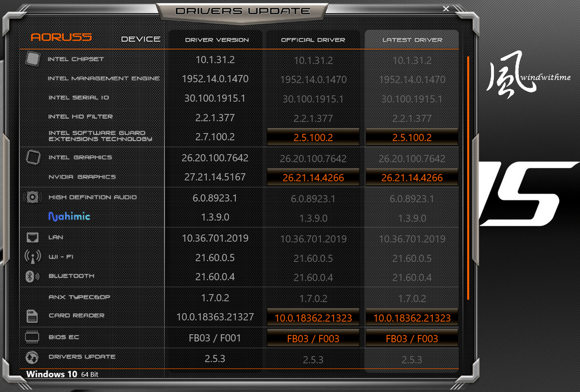Click the Drivers Update globe icon
This screenshot has height=392, width=580.
32,357
